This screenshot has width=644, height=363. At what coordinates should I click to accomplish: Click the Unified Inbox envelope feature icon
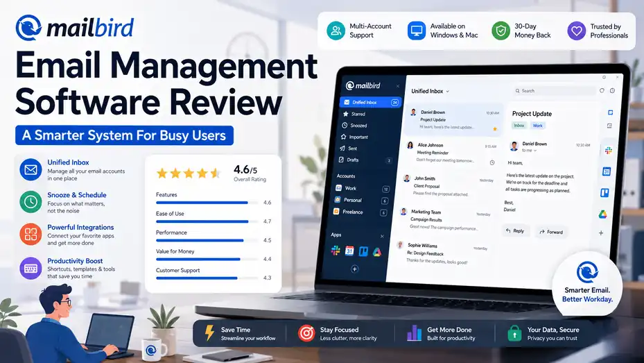[x=31, y=170]
